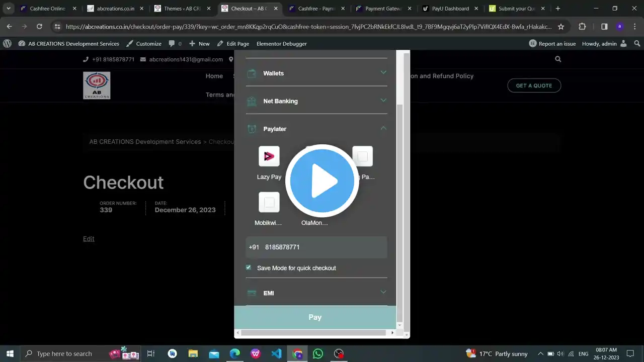Viewport: 644px width, 362px height.
Task: Open the Howdy, admin account menu
Action: (604, 44)
